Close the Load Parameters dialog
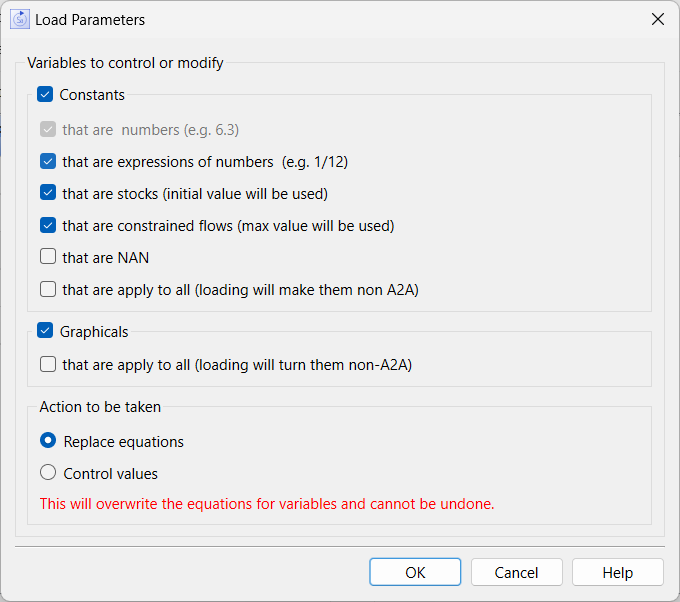680x602 pixels. (657, 19)
